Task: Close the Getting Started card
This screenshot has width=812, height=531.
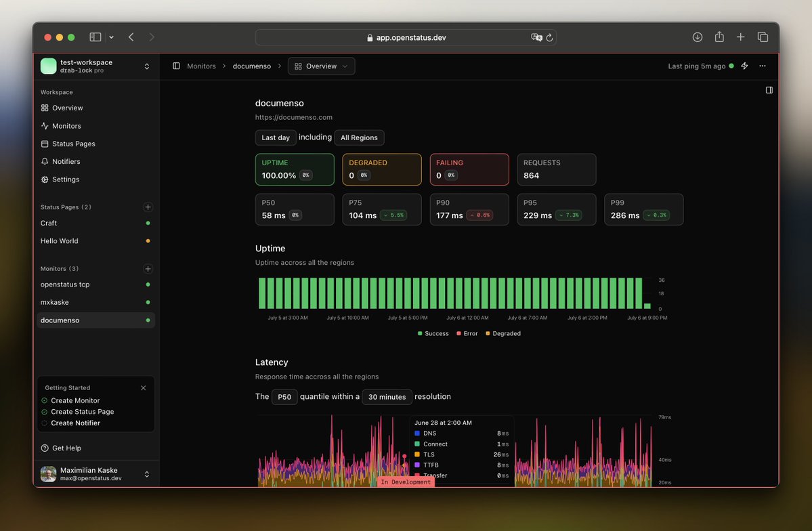Action: (144, 388)
